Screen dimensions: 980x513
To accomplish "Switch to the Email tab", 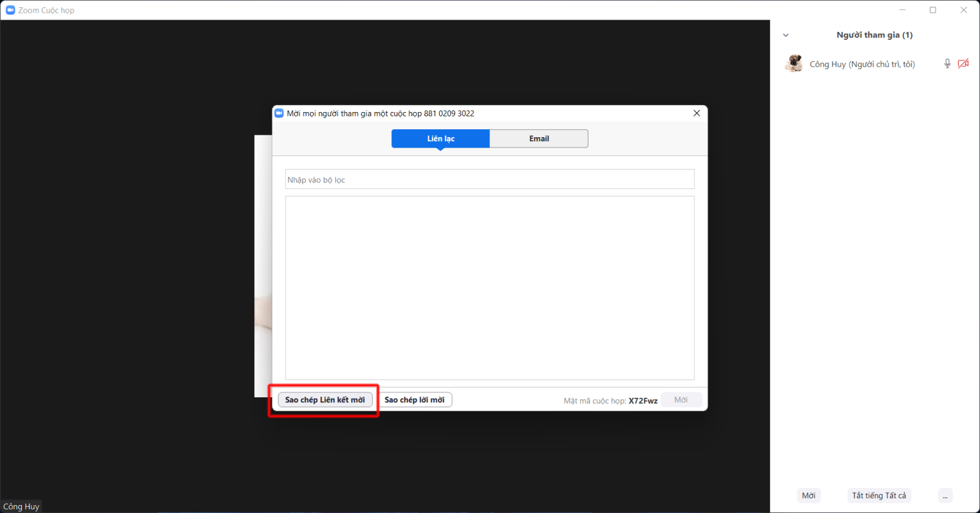I will [539, 139].
